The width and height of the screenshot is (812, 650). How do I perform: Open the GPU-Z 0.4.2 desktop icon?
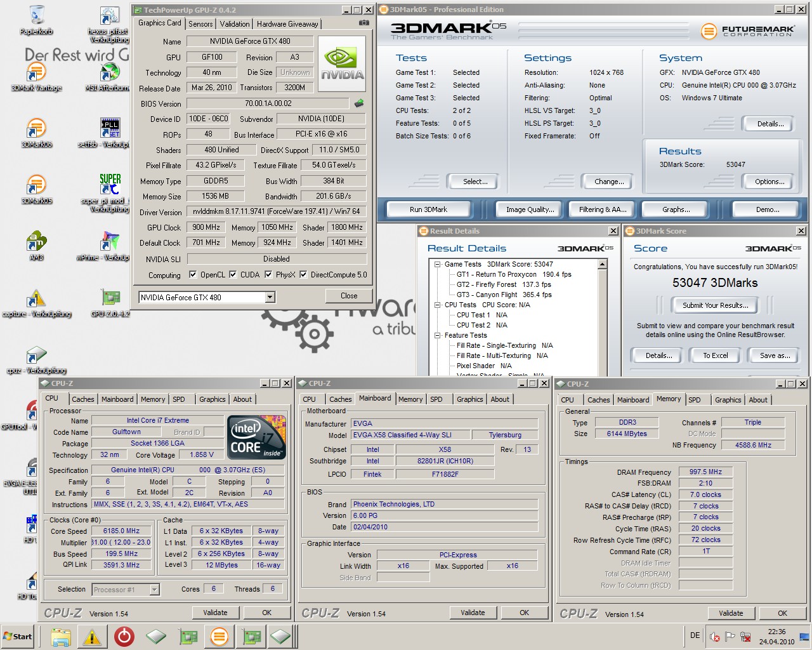(x=110, y=302)
